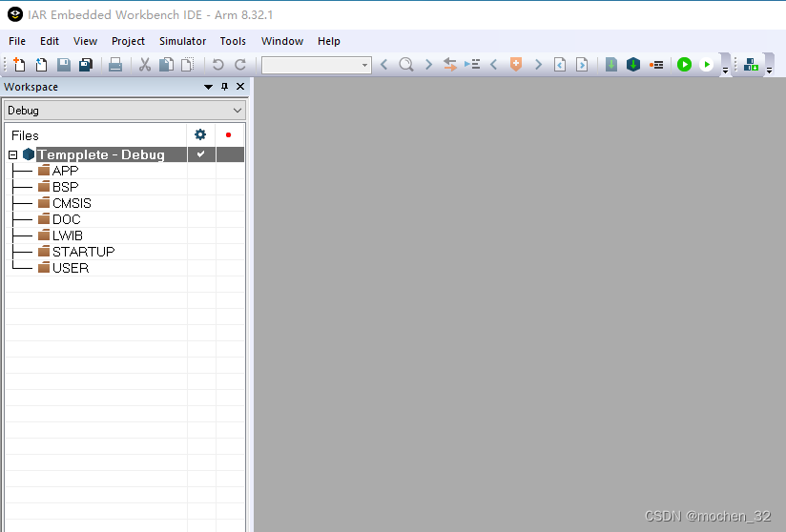Go to the previous bookmark
Screen dimensions: 786x532
point(494,65)
